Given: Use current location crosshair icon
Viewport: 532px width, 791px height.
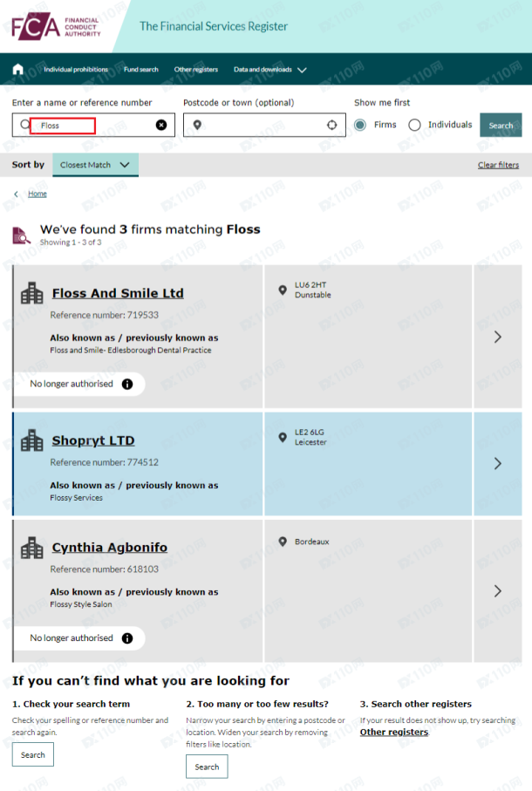Looking at the screenshot, I should click(331, 125).
